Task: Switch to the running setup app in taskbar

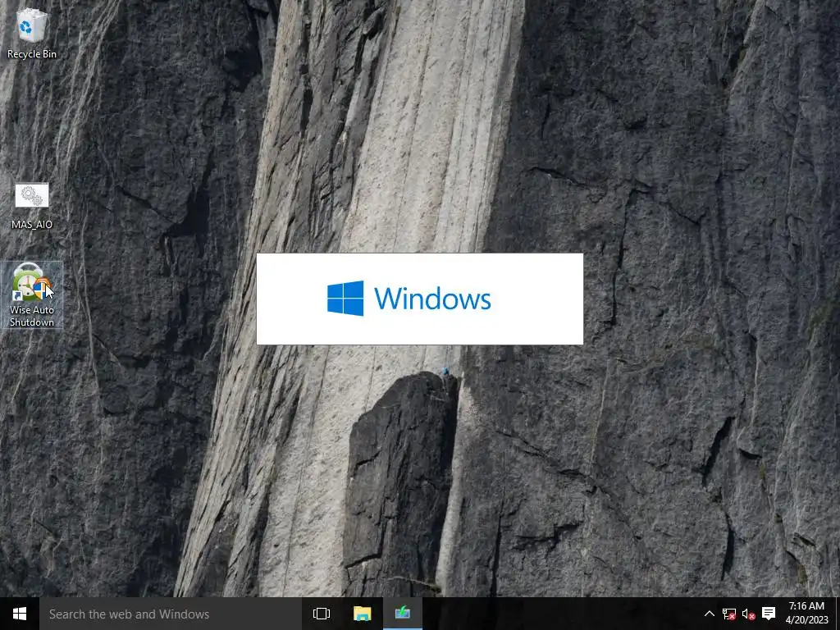Action: pyautogui.click(x=403, y=614)
